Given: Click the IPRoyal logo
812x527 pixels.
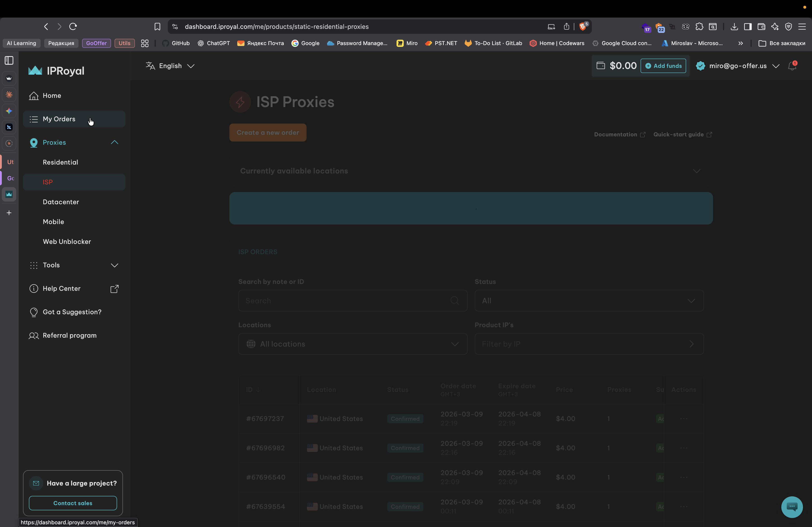Looking at the screenshot, I should [56, 71].
